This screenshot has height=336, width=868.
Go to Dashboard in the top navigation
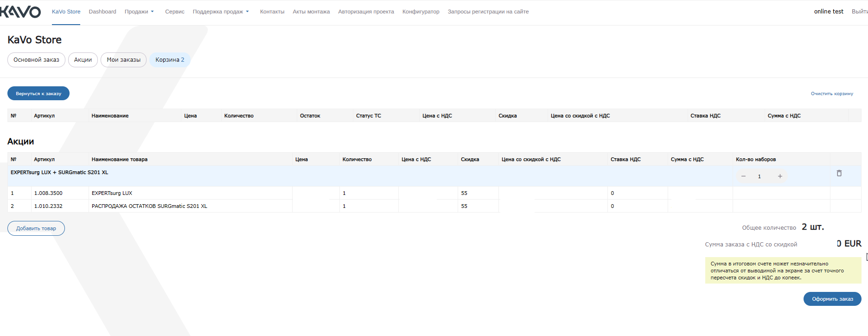[x=102, y=12]
